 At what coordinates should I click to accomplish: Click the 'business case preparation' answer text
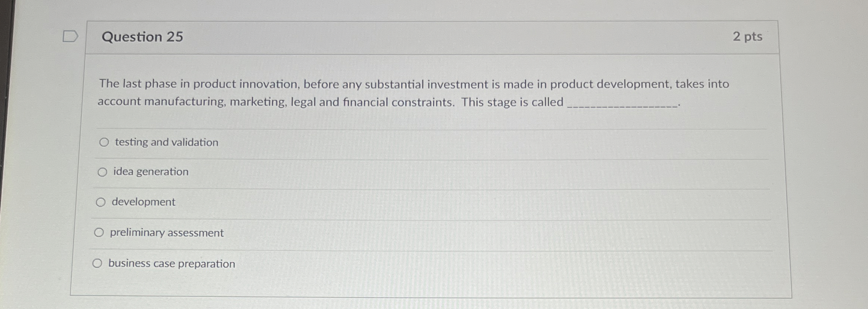pyautogui.click(x=171, y=264)
